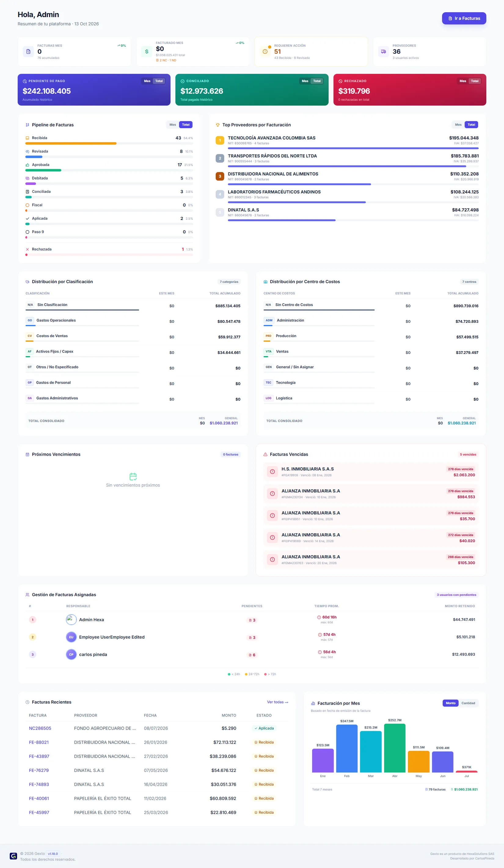This screenshot has height=868, width=504.
Task: Switch Pendiente de Pago card to Mes
Action: coord(147,81)
